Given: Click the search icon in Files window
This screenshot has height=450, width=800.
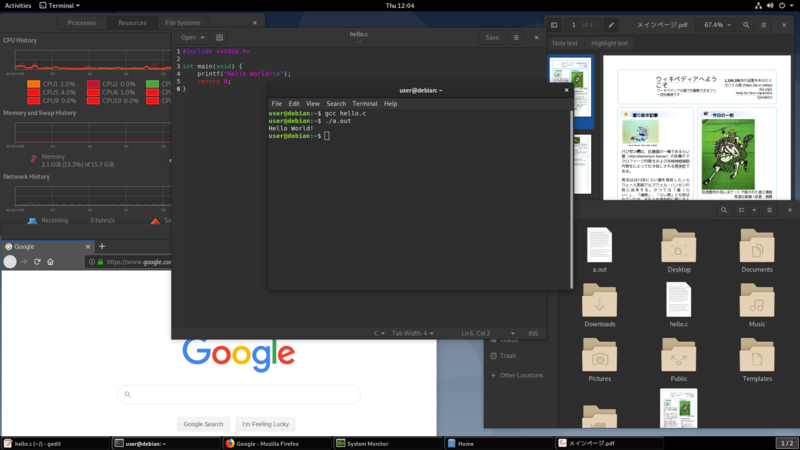Looking at the screenshot, I should (724, 210).
